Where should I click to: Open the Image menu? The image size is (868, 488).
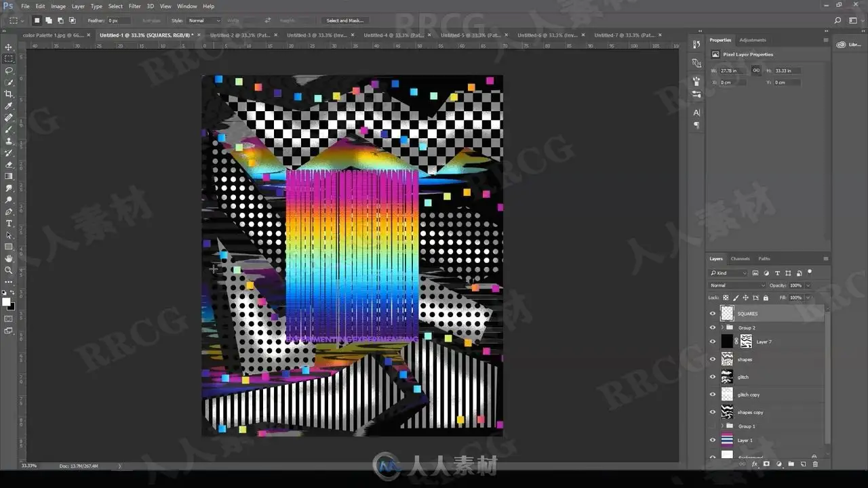click(x=58, y=6)
